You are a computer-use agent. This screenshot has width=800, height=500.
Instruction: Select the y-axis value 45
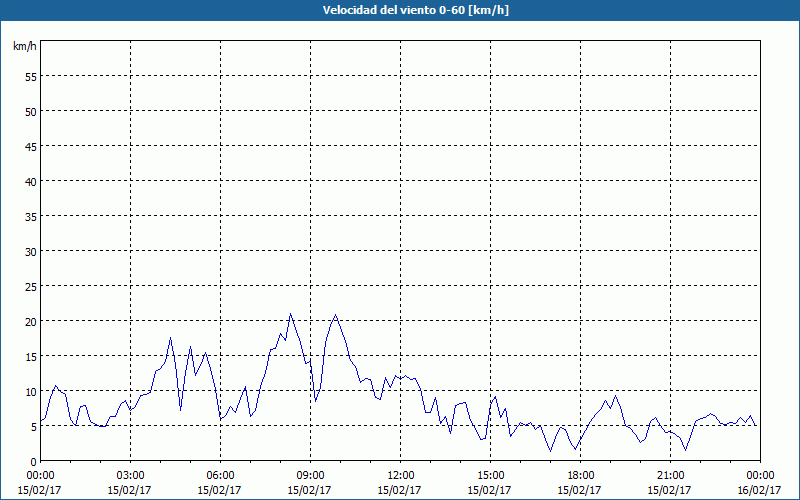pyautogui.click(x=31, y=146)
